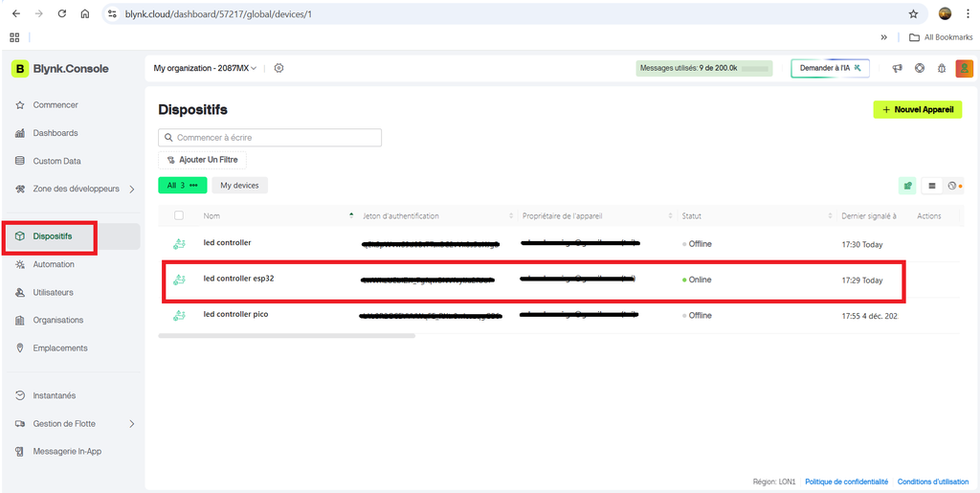Click the browser home icon
This screenshot has width=980, height=493.
[x=85, y=13]
